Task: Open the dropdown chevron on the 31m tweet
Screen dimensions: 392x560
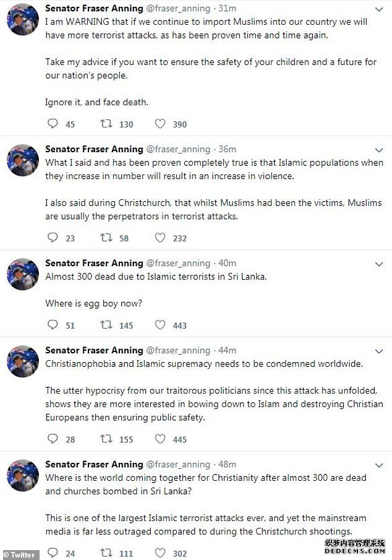Action: 379,9
